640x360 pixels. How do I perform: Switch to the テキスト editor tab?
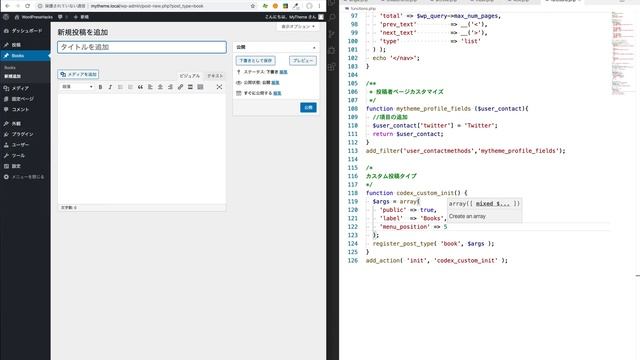click(x=215, y=76)
